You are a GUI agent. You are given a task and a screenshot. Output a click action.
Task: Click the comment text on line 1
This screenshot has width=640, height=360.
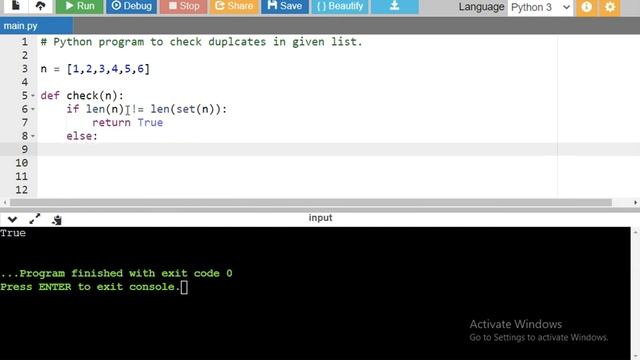click(201, 42)
